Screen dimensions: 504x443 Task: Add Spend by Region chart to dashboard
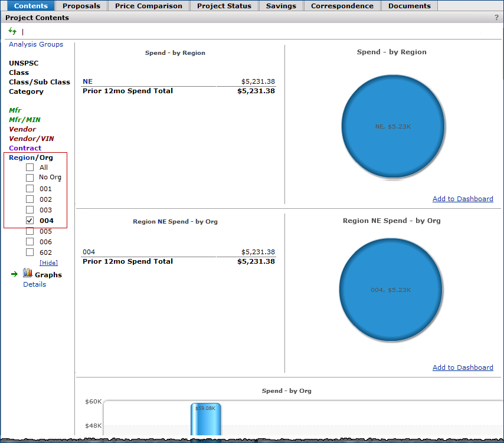click(462, 199)
